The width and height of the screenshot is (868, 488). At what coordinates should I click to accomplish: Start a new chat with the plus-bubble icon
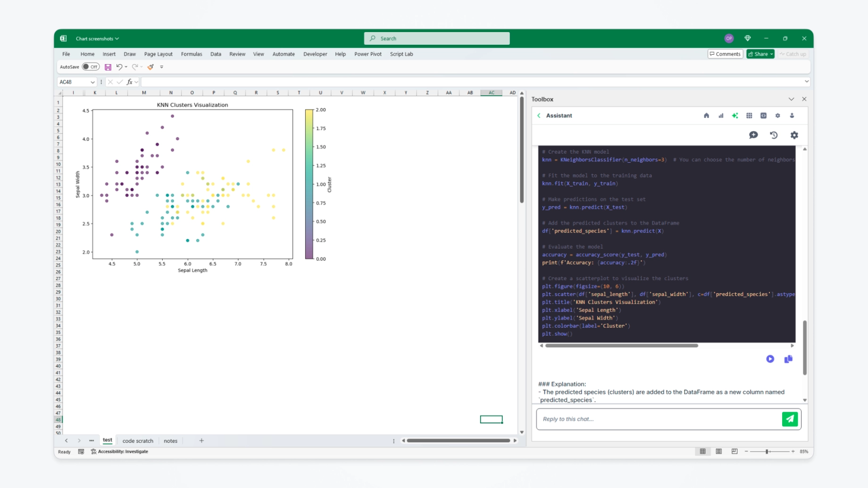tap(753, 135)
